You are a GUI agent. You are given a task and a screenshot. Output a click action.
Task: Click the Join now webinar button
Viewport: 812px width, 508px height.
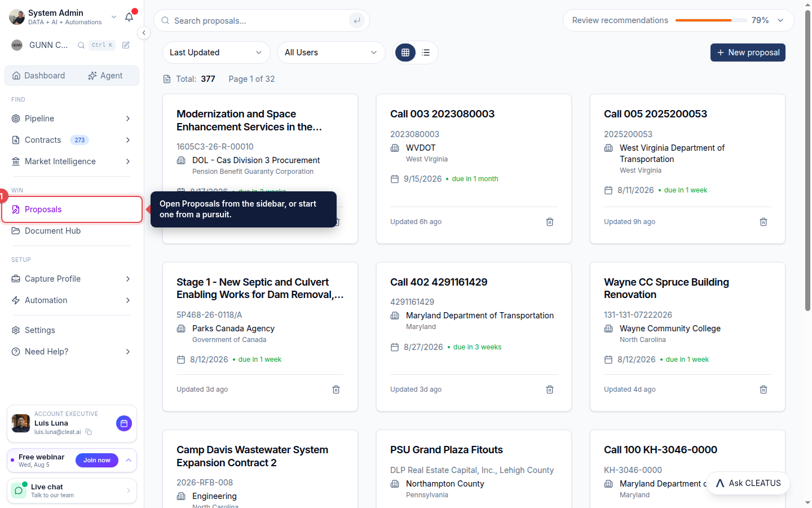[97, 461]
